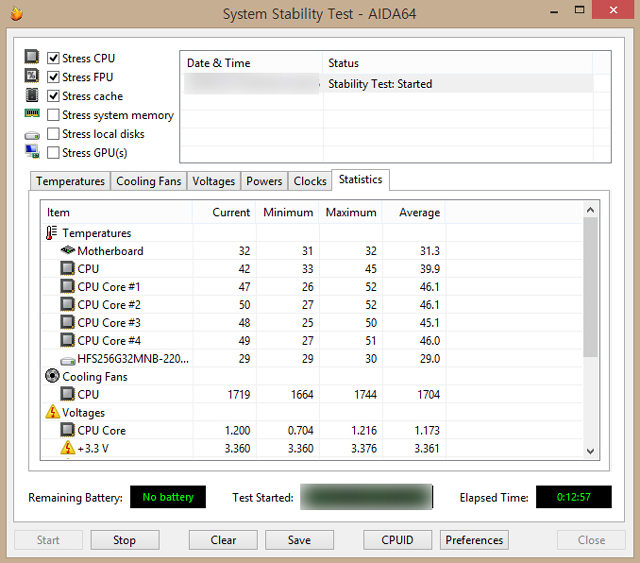The image size is (640, 563).
Task: Click the warning bolt icon beside Voltages
Action: point(53,412)
